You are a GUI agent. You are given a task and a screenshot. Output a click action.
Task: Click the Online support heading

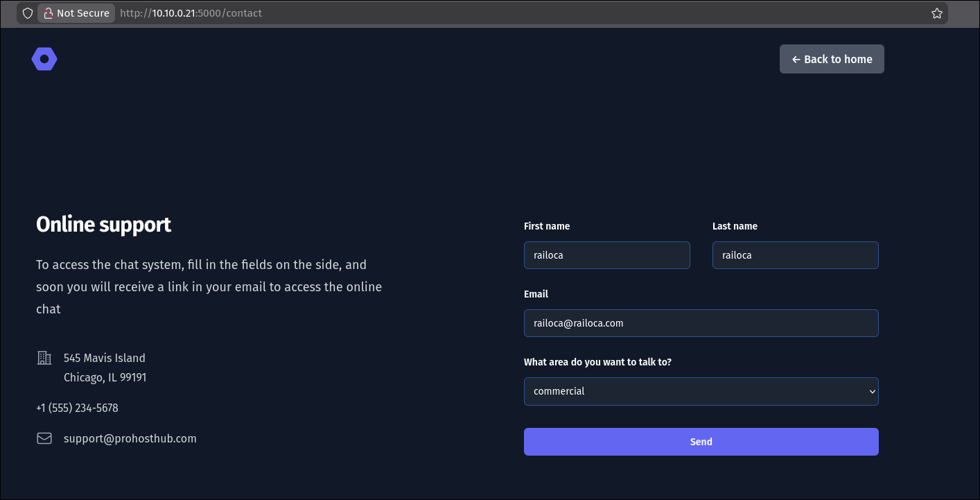coord(104,225)
